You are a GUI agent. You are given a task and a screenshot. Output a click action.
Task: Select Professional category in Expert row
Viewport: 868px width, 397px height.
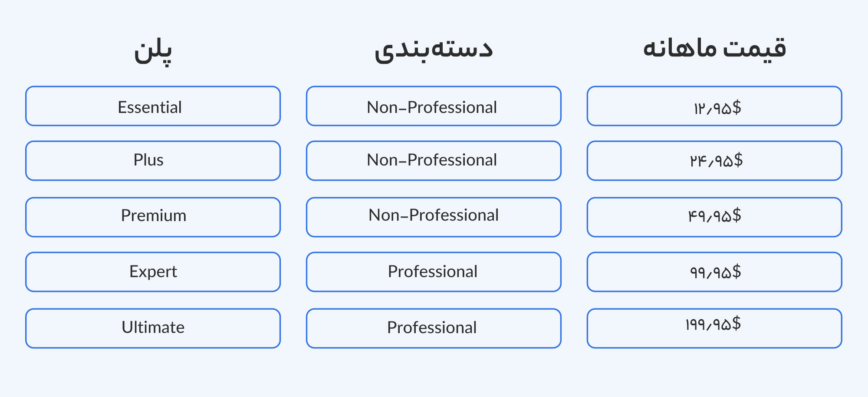click(x=433, y=272)
